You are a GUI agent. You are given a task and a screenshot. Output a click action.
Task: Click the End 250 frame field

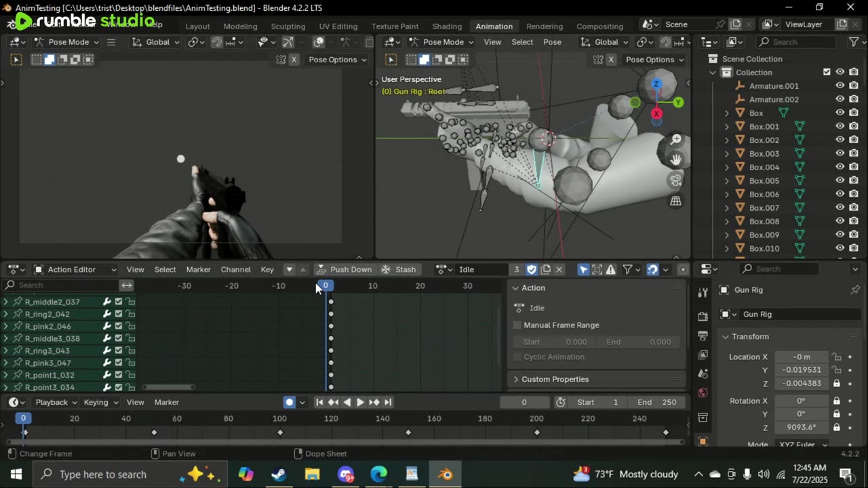tap(655, 402)
